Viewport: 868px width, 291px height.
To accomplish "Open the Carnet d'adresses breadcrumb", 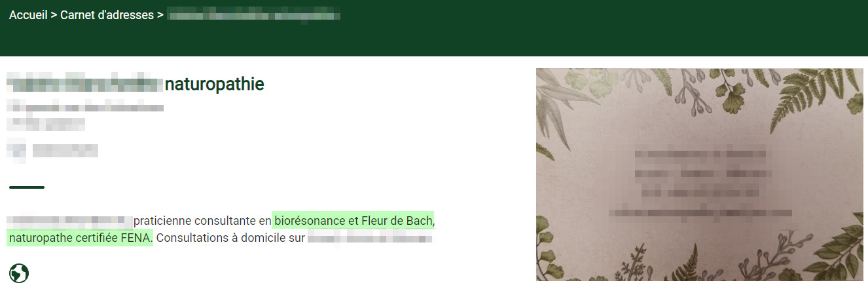I will click(x=107, y=15).
